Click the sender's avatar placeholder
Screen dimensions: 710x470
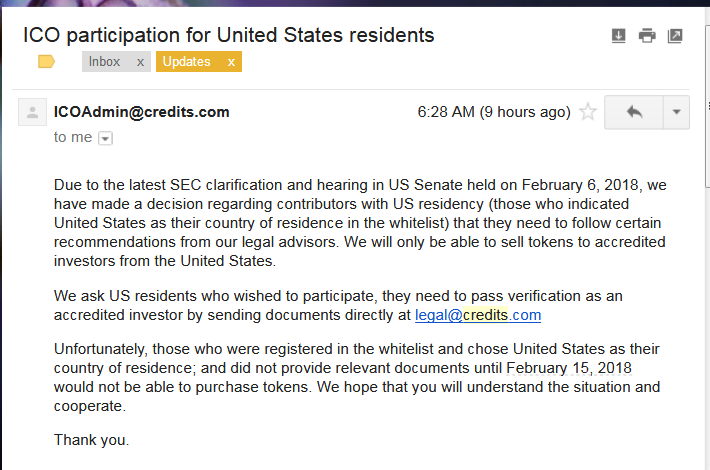coord(32,112)
